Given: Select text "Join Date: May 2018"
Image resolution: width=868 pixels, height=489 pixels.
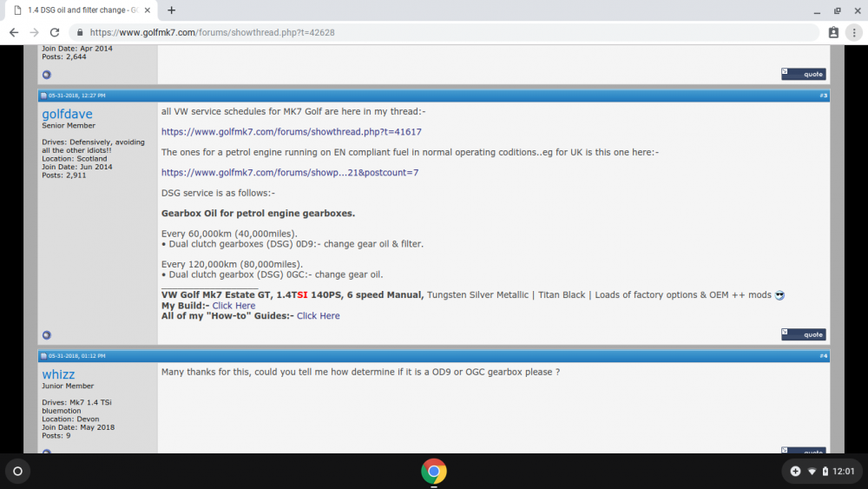Looking at the screenshot, I should (78, 427).
